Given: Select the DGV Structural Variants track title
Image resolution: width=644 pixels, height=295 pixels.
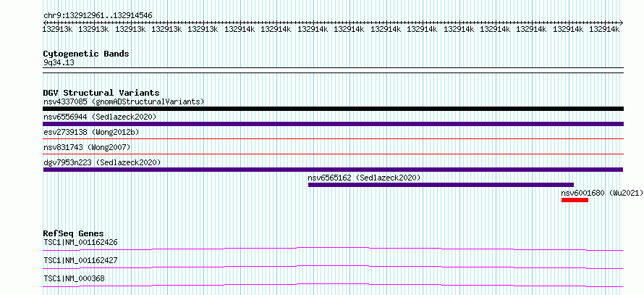Looking at the screenshot, I should (x=101, y=93).
